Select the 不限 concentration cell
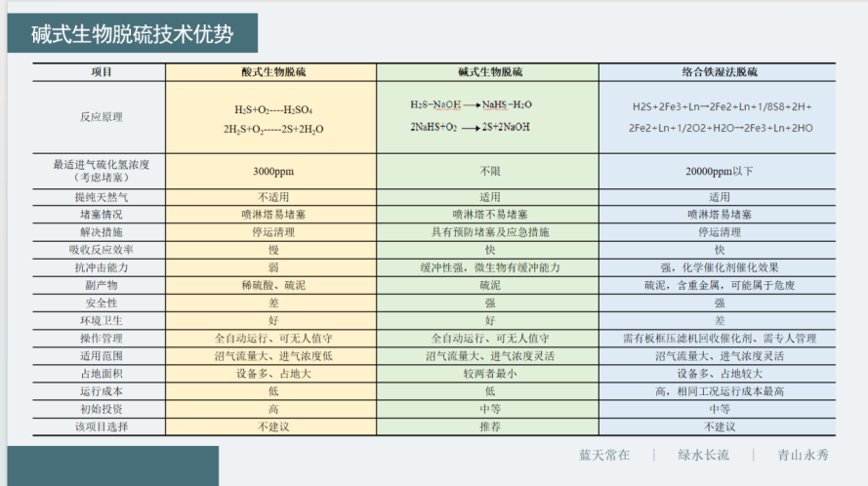 point(488,171)
